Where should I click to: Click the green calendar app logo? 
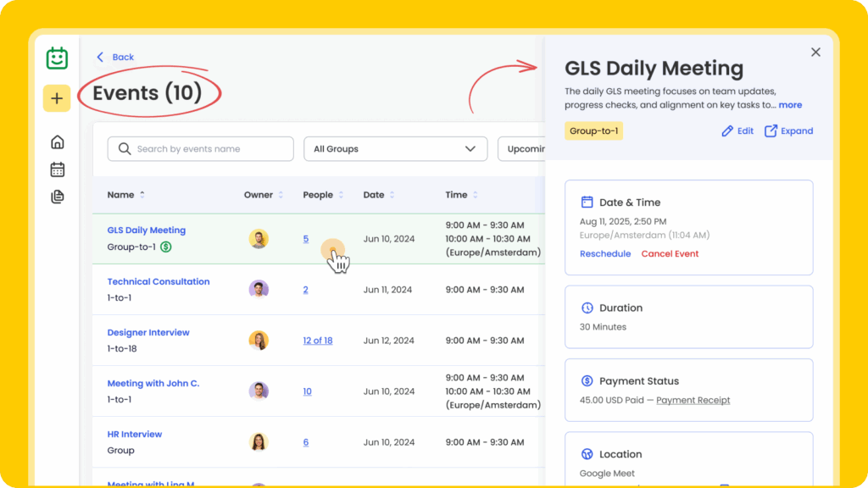click(x=57, y=58)
